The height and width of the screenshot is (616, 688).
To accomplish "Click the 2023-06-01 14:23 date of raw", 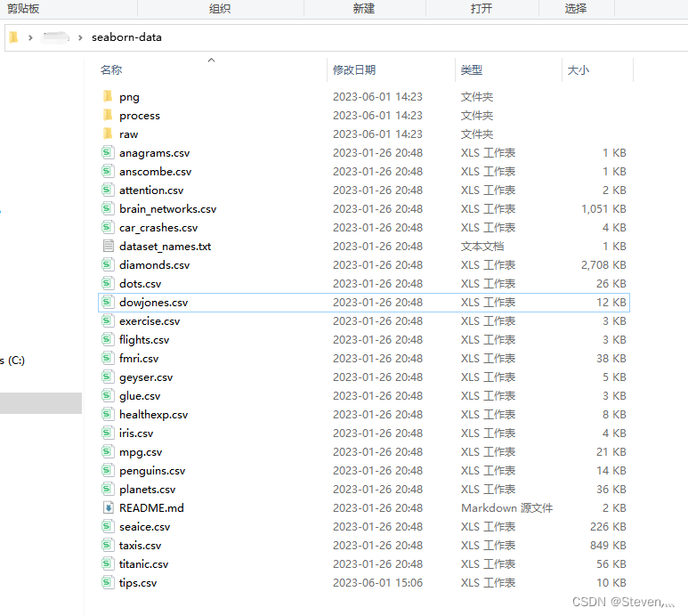I will [x=377, y=134].
